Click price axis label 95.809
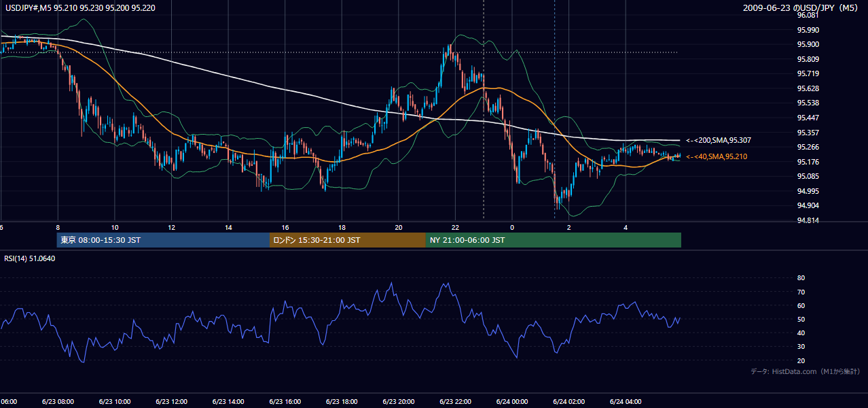Screen dimensions: 868x408 tap(810, 59)
